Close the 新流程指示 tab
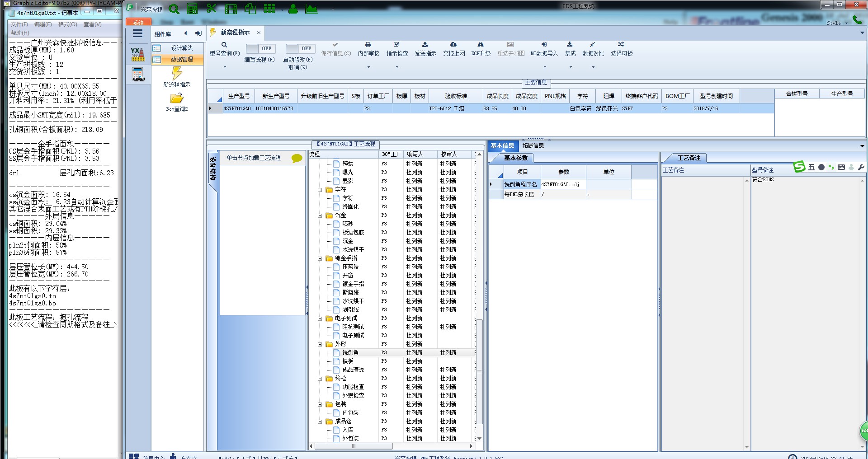 tap(259, 33)
